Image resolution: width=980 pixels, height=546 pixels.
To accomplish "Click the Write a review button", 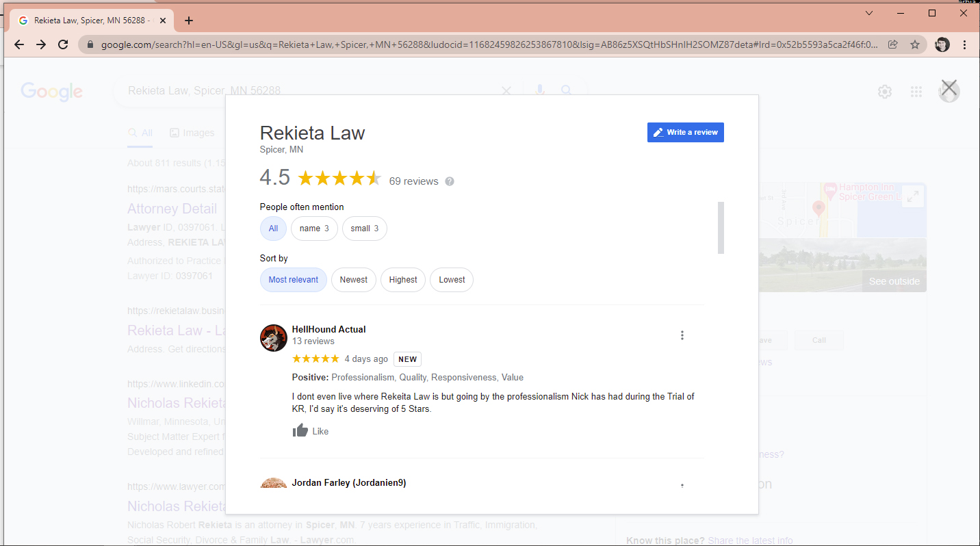I will click(685, 132).
